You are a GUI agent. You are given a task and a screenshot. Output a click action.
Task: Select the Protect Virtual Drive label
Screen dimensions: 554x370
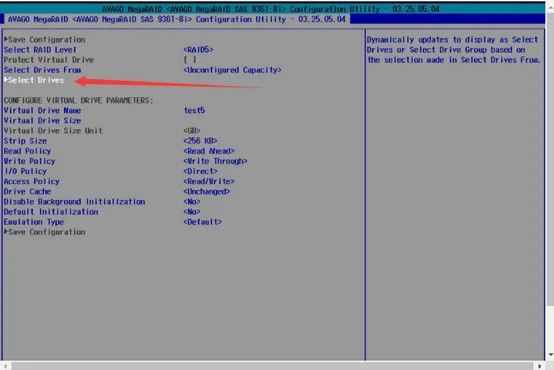coord(49,60)
